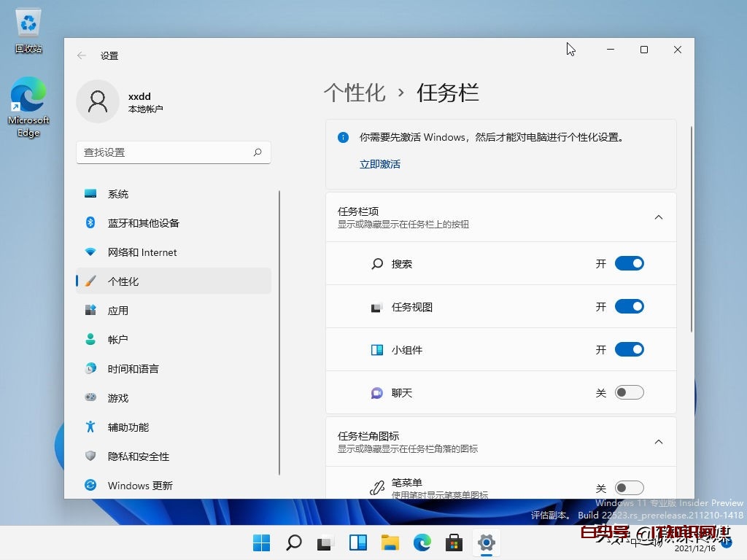Screen dimensions: 747x560
Task: Turn off the 小组件 toggle
Action: pos(629,350)
